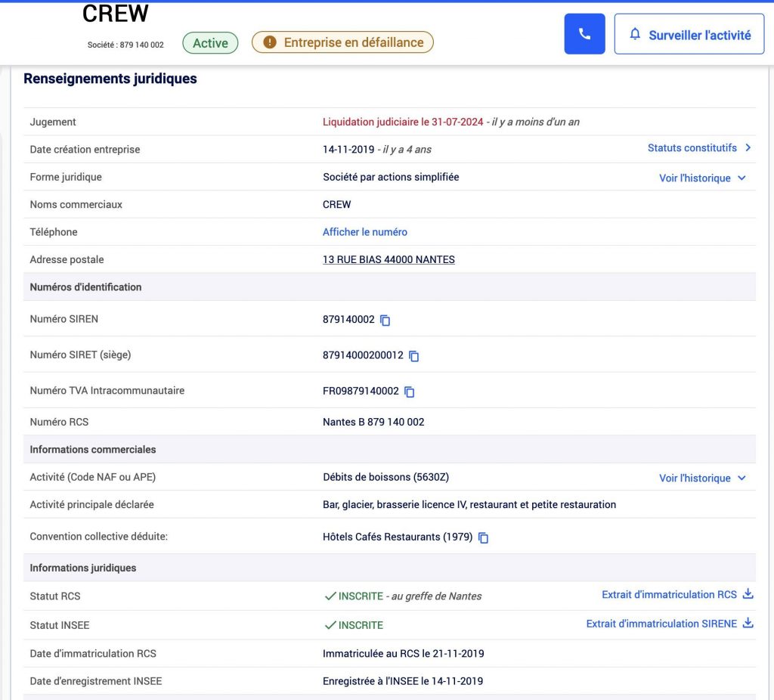
Task: Expand Voir l'historique for Forme juridique
Action: [x=702, y=178]
